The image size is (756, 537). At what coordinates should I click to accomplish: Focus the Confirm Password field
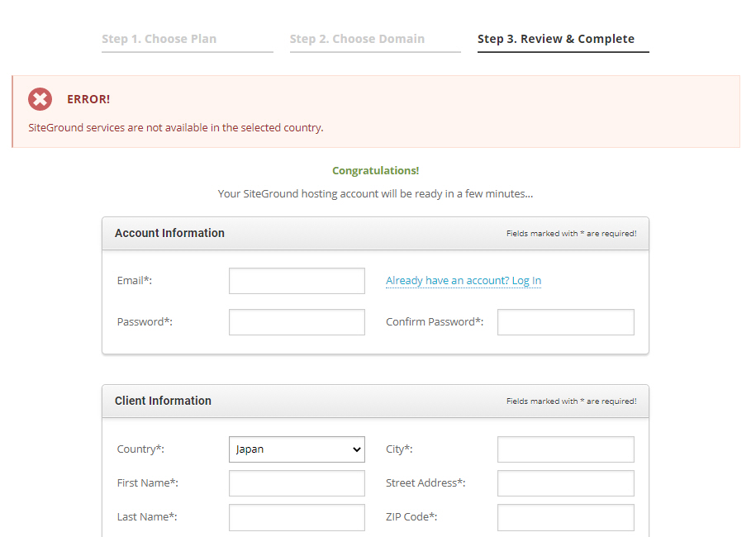[x=565, y=322]
